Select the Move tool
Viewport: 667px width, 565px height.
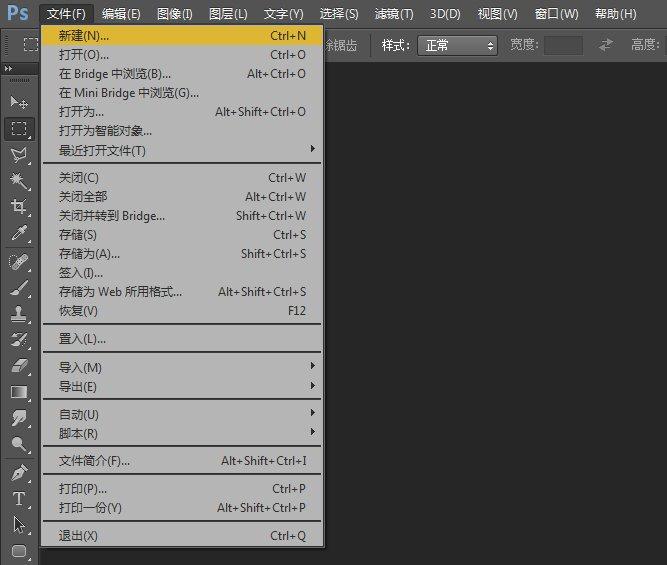[x=19, y=103]
